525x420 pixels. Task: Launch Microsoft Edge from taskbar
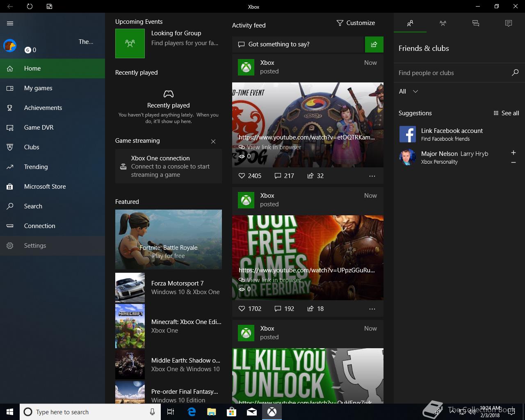coord(191,412)
